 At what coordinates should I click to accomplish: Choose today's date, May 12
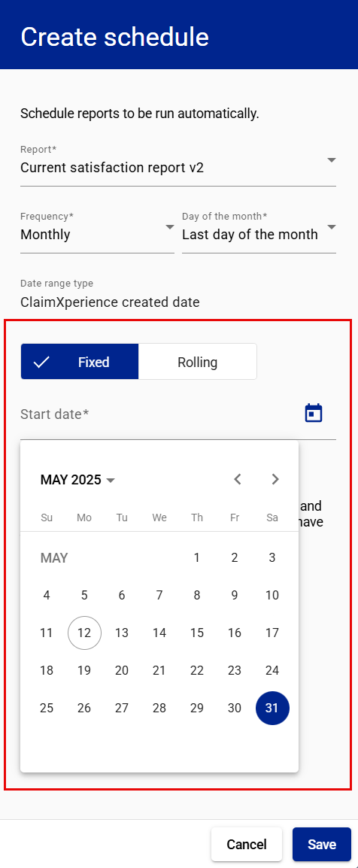(84, 633)
